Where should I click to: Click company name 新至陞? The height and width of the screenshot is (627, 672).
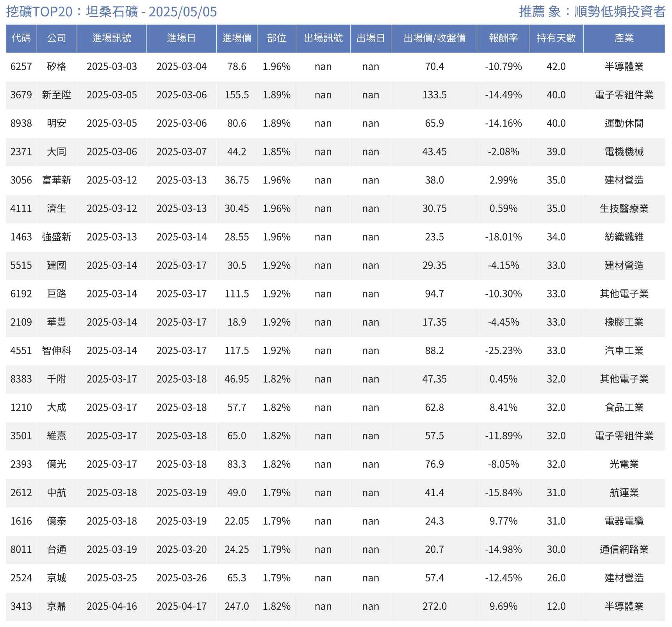click(57, 95)
